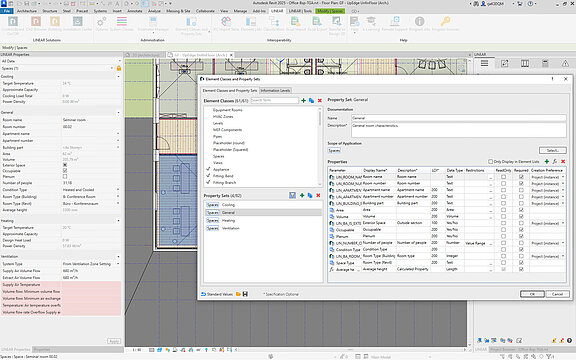Screen dimensions: 576x360
Task: Open the Options ribbon icon
Action: pos(101,24)
